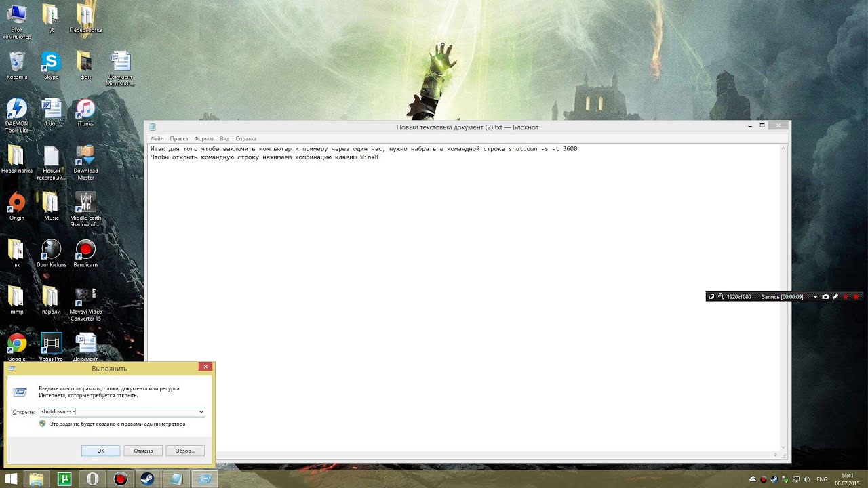868x488 pixels.
Task: Open Steam from the taskbar
Action: (x=147, y=479)
